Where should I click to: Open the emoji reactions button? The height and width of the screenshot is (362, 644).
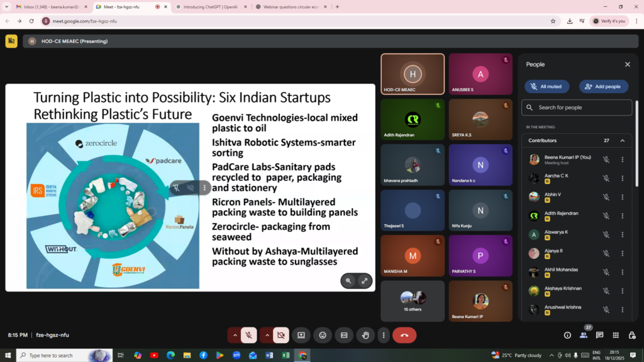pos(323,335)
